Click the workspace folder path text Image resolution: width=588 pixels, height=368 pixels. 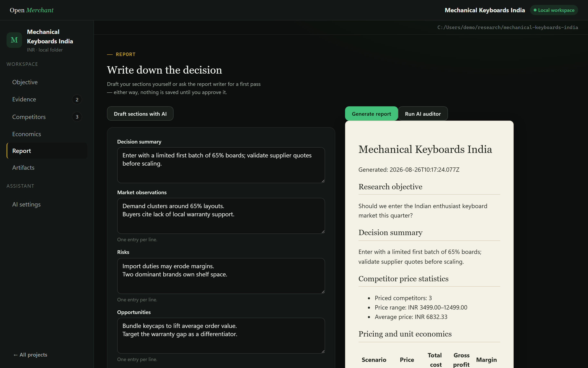point(508,27)
